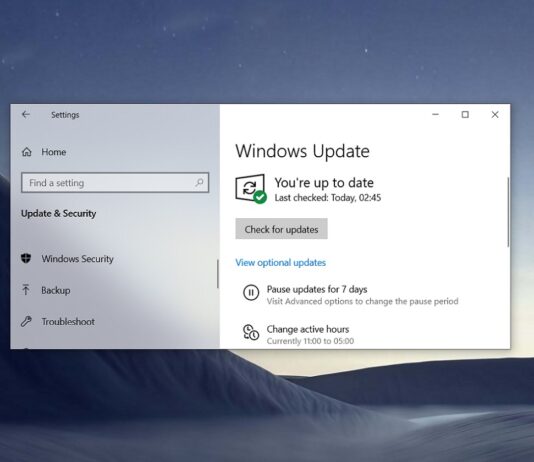Click the Troubleshoot wrench icon
This screenshot has width=534, height=462.
tap(26, 321)
